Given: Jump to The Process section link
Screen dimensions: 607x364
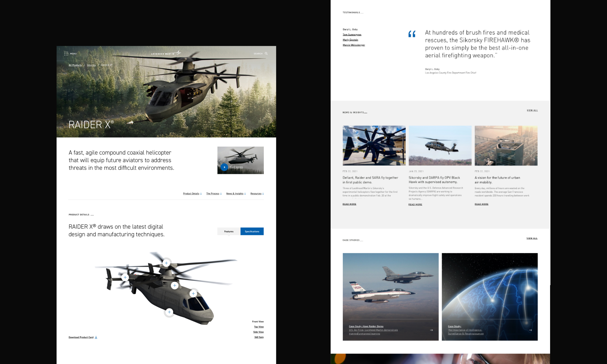Looking at the screenshot, I should (x=213, y=194).
